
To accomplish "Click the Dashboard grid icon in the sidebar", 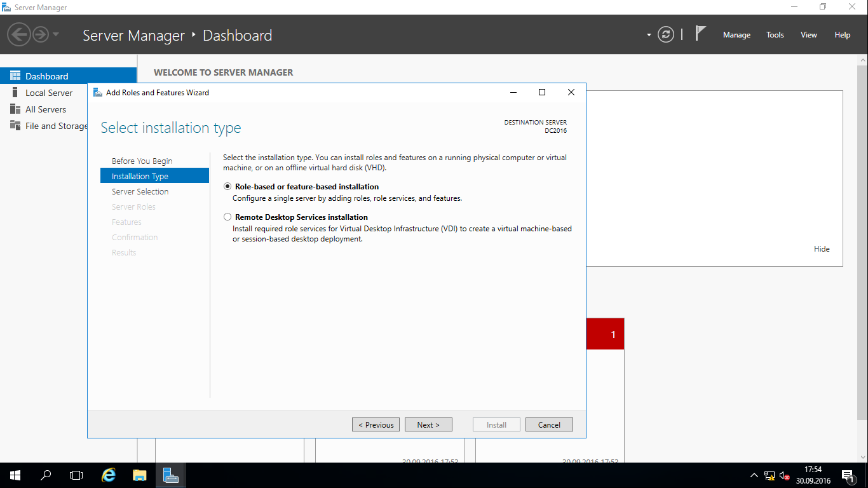I will tap(15, 76).
